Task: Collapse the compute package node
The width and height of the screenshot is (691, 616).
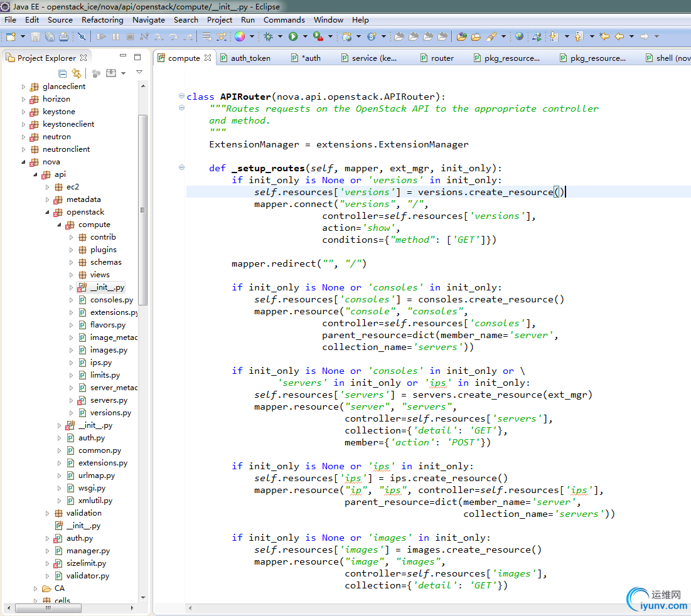Action: 59,225
